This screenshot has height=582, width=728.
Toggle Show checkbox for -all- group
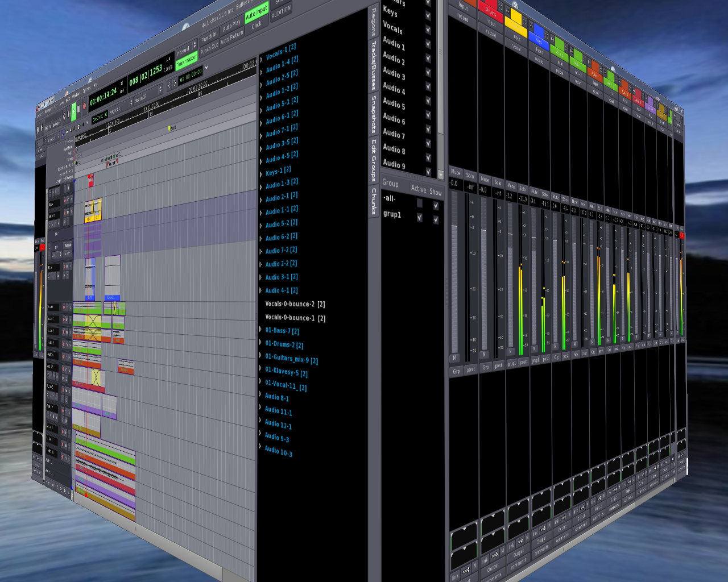point(436,206)
